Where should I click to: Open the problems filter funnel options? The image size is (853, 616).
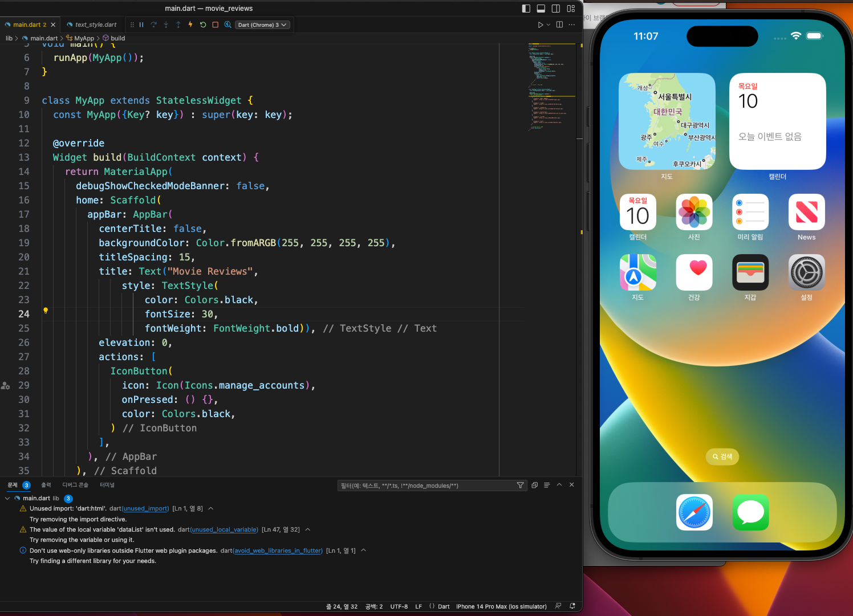(520, 485)
